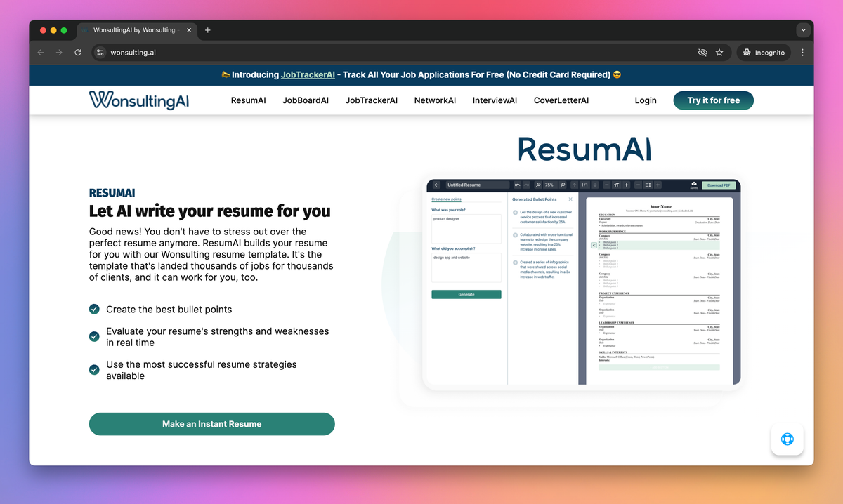The image size is (843, 504).
Task: Click the Generate button
Action: coord(466,294)
